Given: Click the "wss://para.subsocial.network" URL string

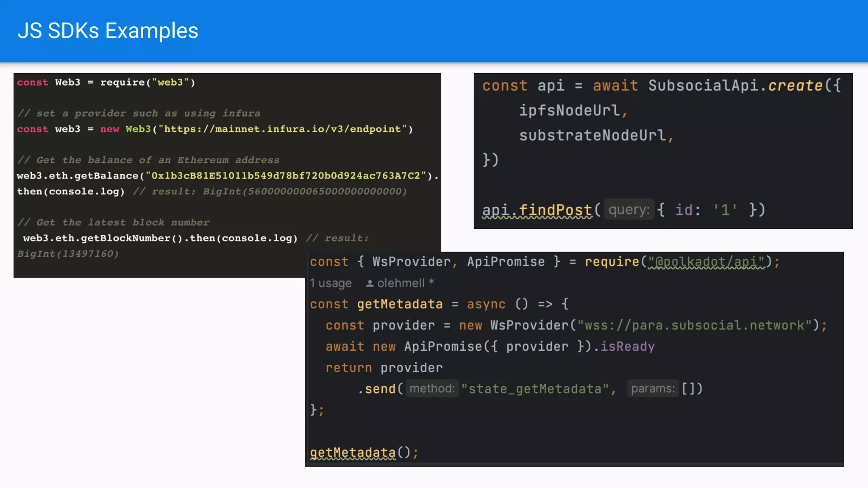Looking at the screenshot, I should [695, 325].
